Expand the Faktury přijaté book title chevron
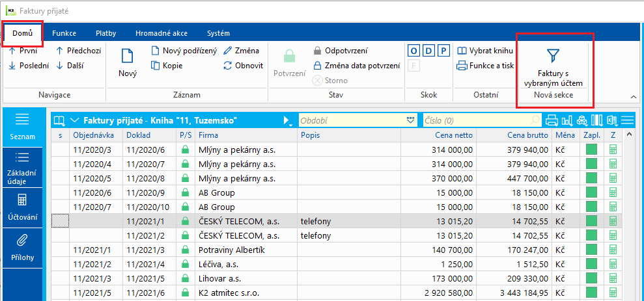The width and height of the screenshot is (644, 301). 74,120
